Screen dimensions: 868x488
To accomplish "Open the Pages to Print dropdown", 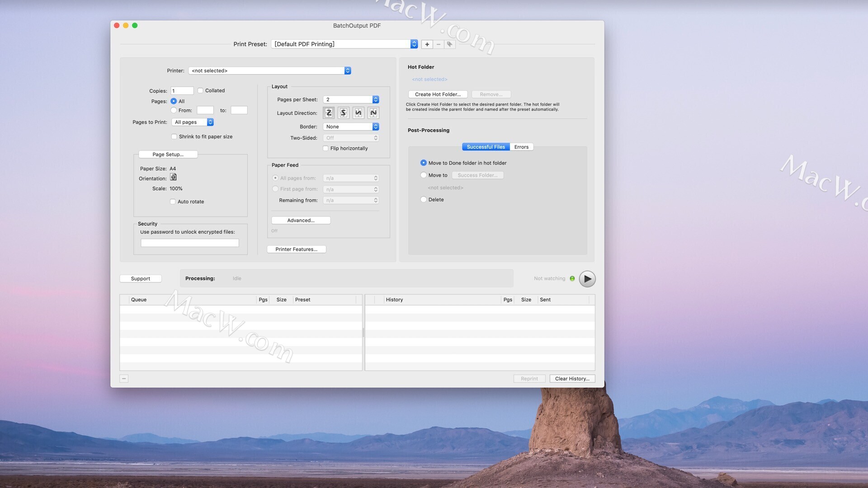I will (x=193, y=122).
